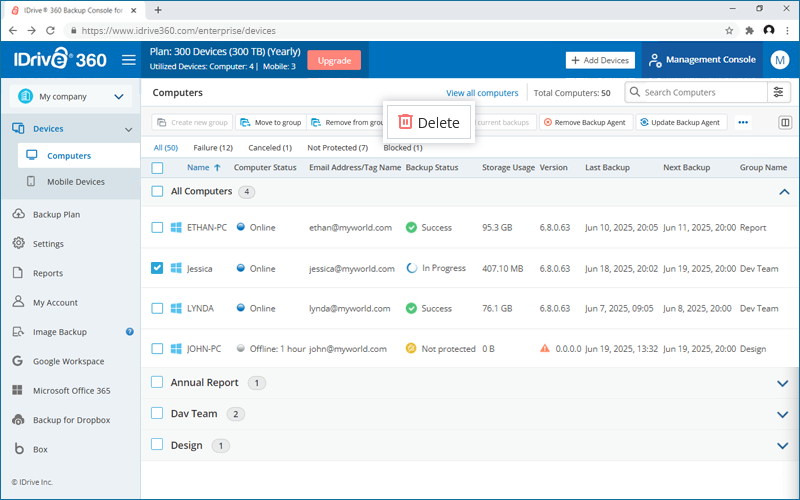The height and width of the screenshot is (500, 800).
Task: Select the JOHN-PC row checkbox
Action: coord(157,348)
